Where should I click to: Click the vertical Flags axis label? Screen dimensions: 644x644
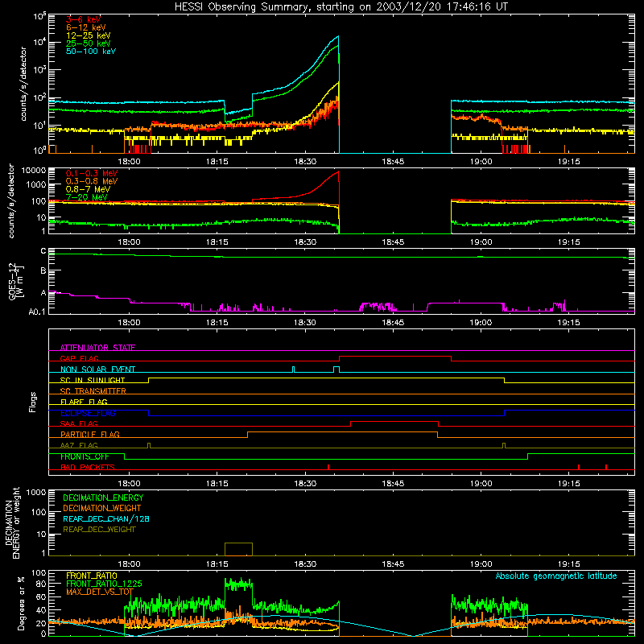point(33,402)
